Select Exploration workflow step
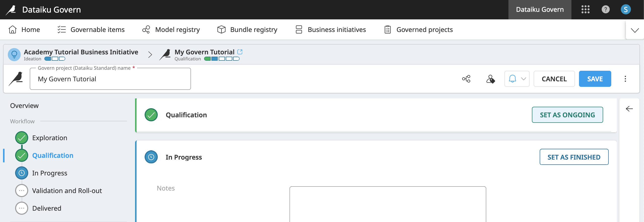 click(50, 138)
